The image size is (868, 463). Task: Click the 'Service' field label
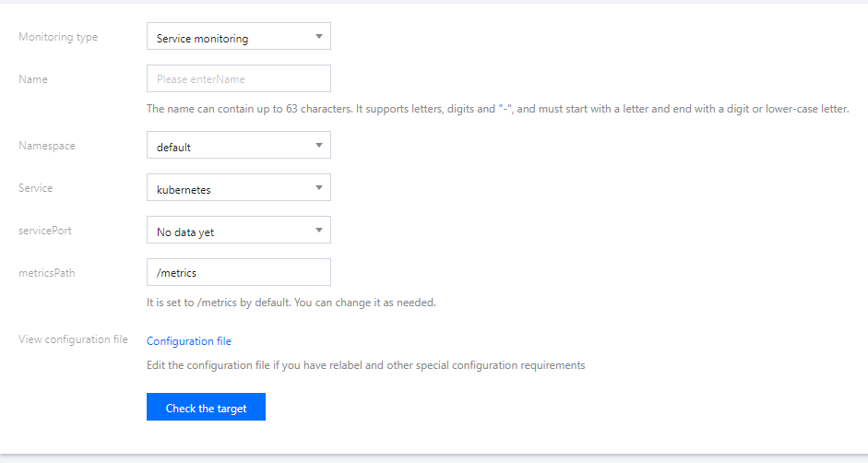pyautogui.click(x=36, y=188)
